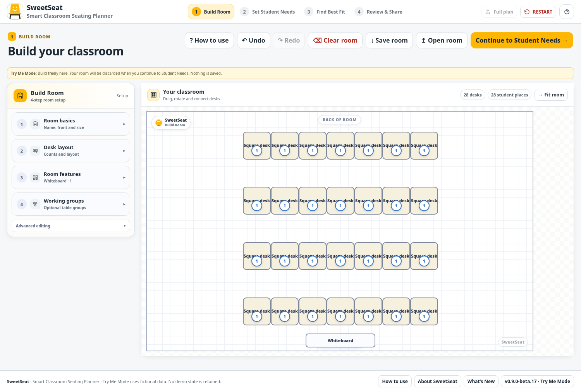Click the v0.9.0-beta.17 Try Me Mode badge

537,382
